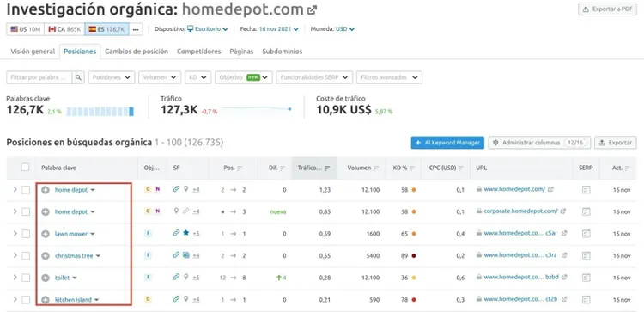This screenshot has height=312, width=644.
Task: Check the box for first 'home depot' row
Action: [26, 189]
